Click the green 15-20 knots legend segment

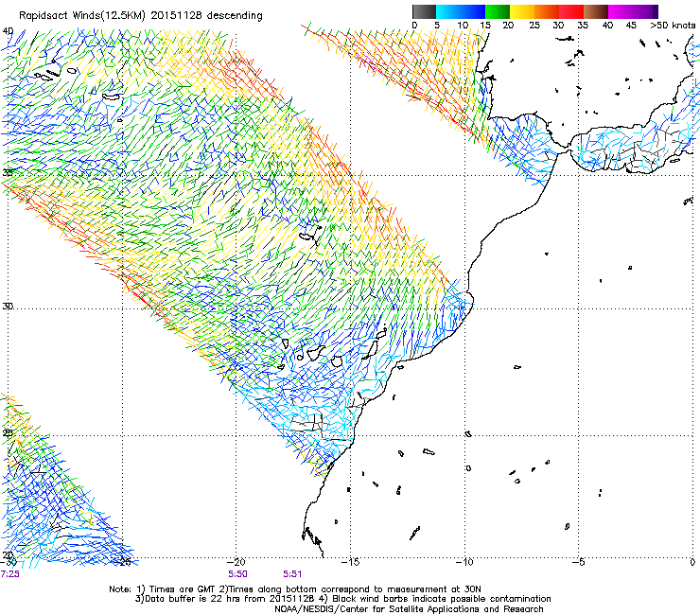[498, 11]
